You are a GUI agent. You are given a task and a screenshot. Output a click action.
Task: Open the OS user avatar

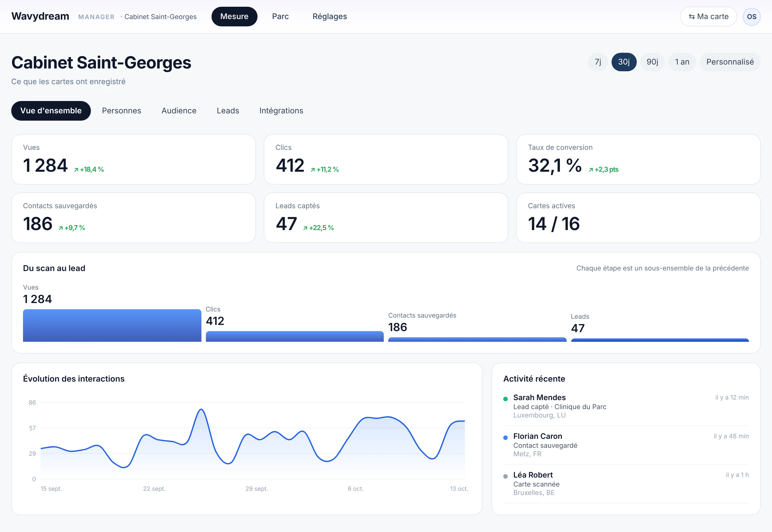point(751,17)
